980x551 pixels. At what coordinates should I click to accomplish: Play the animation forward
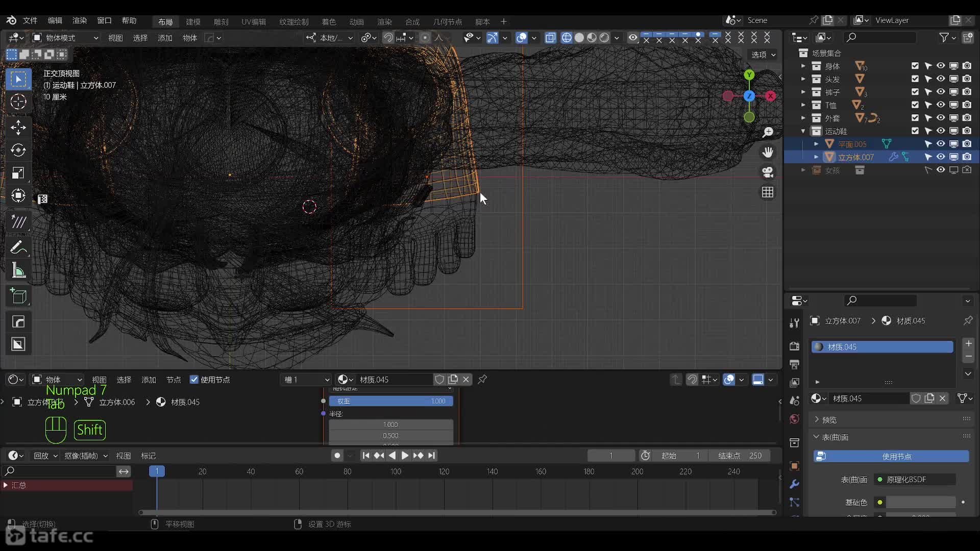[405, 456]
